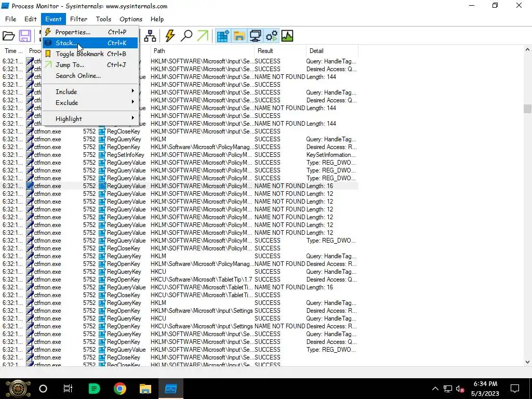Click the Find magnifier toolbar icon
Viewport: 532px width, 399px height.
187,36
